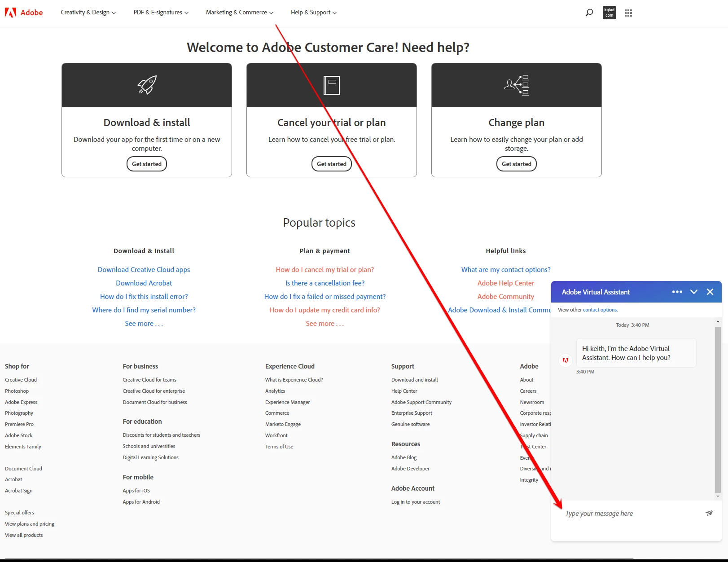Click See more under Plan & payment
728x562 pixels.
(x=325, y=324)
